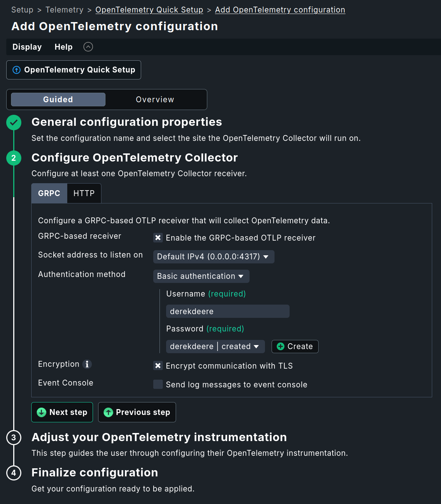Open the Display menu
Image resolution: width=441 pixels, height=504 pixels.
27,47
